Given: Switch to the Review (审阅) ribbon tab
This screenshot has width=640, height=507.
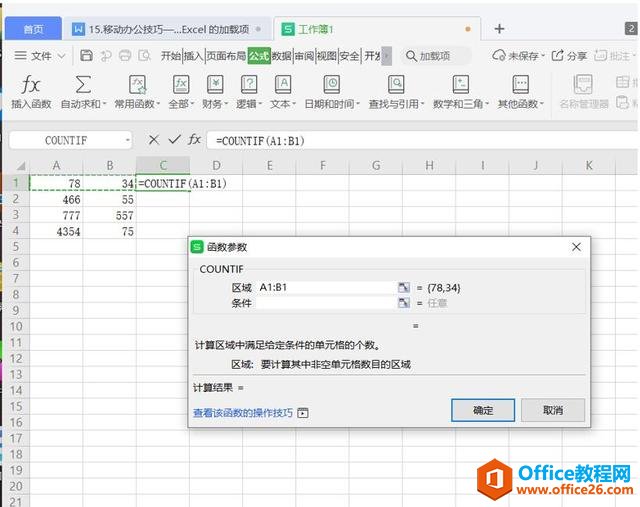Looking at the screenshot, I should pyautogui.click(x=304, y=56).
